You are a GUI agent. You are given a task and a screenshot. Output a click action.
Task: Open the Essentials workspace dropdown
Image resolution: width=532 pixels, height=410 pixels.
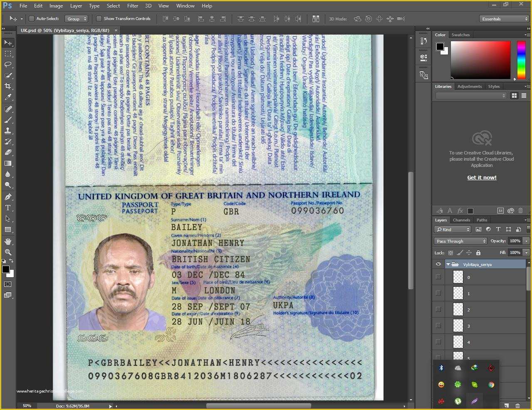[504, 19]
